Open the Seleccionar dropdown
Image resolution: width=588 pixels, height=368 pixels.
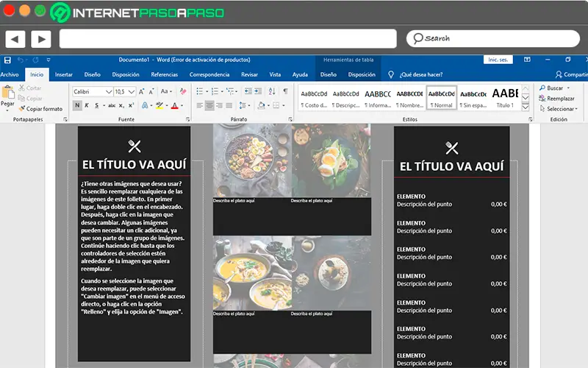[x=559, y=108]
